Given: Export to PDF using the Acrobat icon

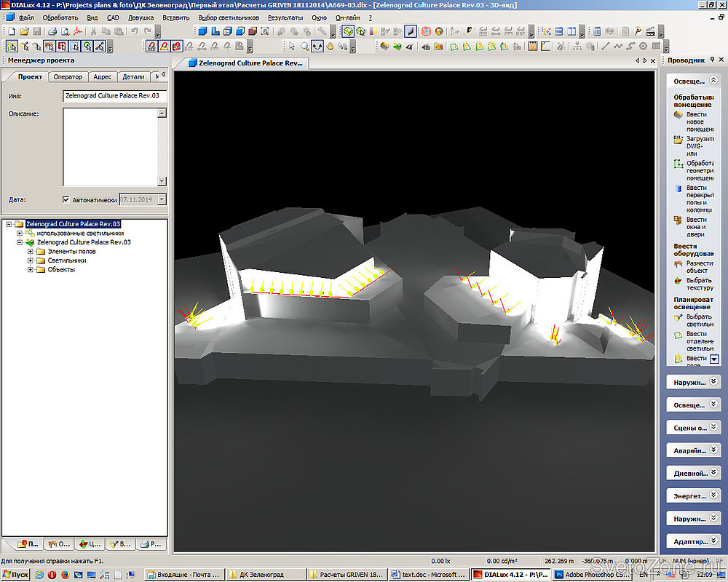Looking at the screenshot, I should 78,31.
